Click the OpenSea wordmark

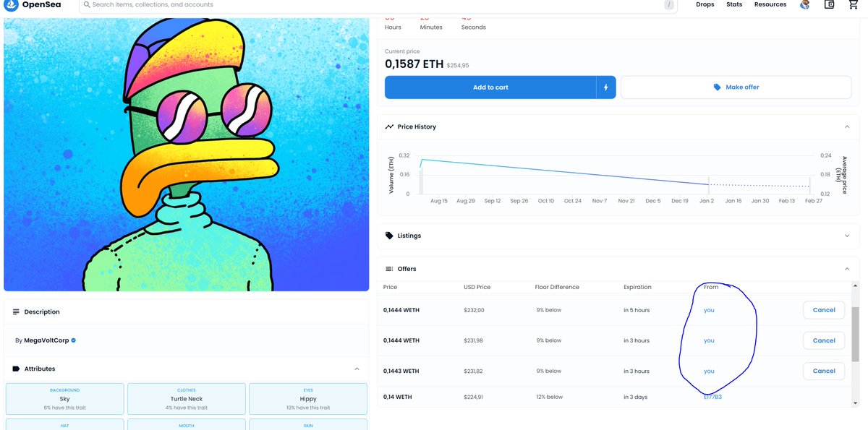pyautogui.click(x=42, y=5)
